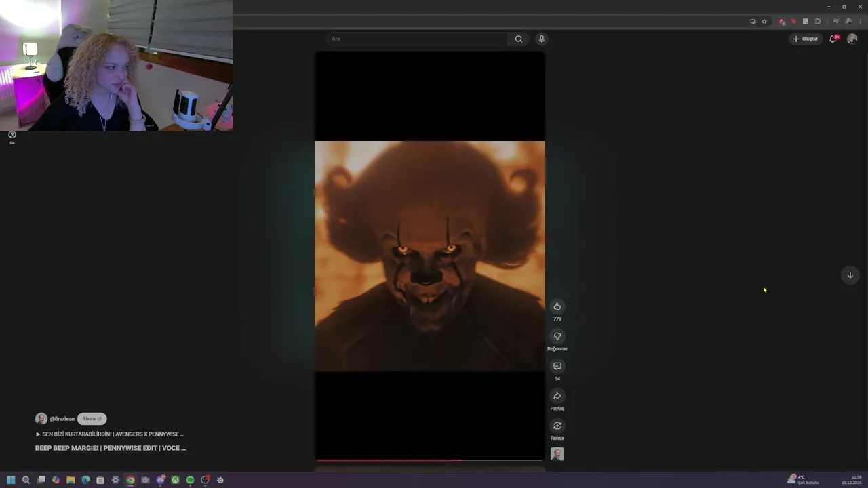Open YouTube account avatar menu
This screenshot has width=868, height=488.
852,39
